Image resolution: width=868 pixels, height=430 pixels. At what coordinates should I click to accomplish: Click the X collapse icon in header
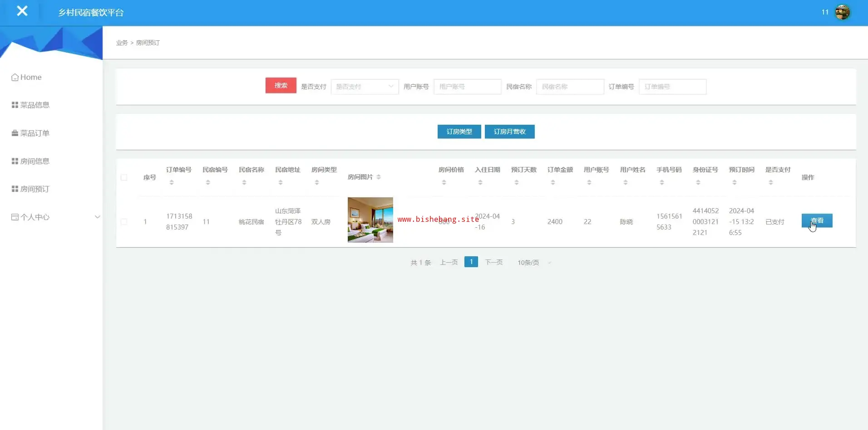(x=22, y=11)
